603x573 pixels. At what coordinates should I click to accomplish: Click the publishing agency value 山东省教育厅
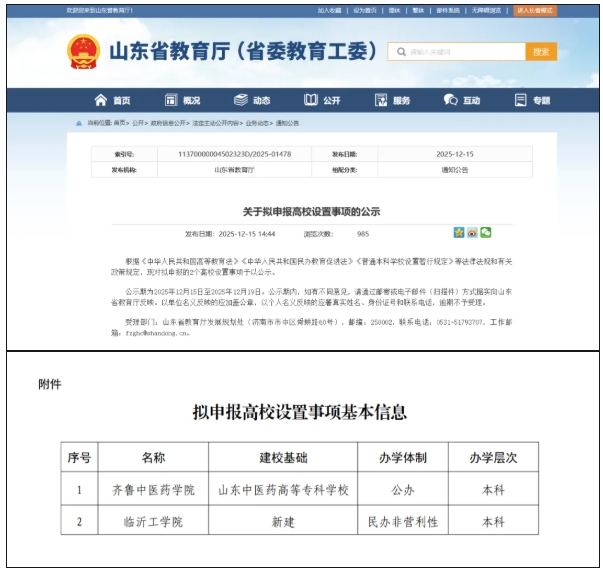click(x=235, y=170)
